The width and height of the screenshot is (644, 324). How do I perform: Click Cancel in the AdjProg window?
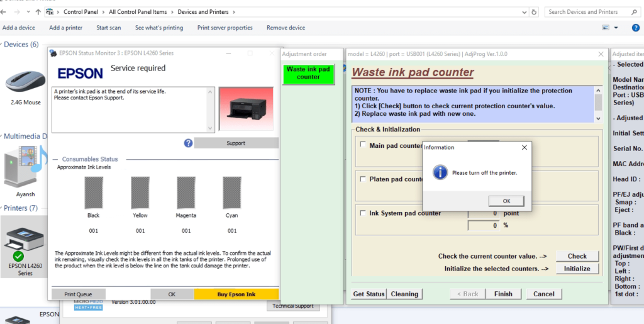543,294
